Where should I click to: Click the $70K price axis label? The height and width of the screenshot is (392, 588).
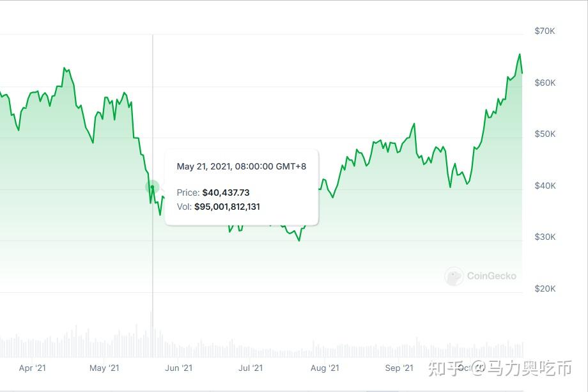pyautogui.click(x=545, y=31)
